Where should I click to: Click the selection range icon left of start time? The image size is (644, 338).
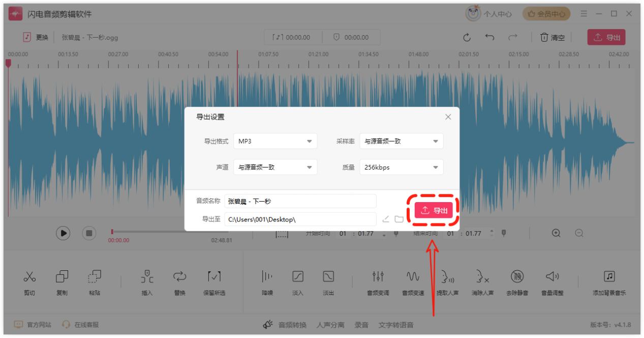282,234
